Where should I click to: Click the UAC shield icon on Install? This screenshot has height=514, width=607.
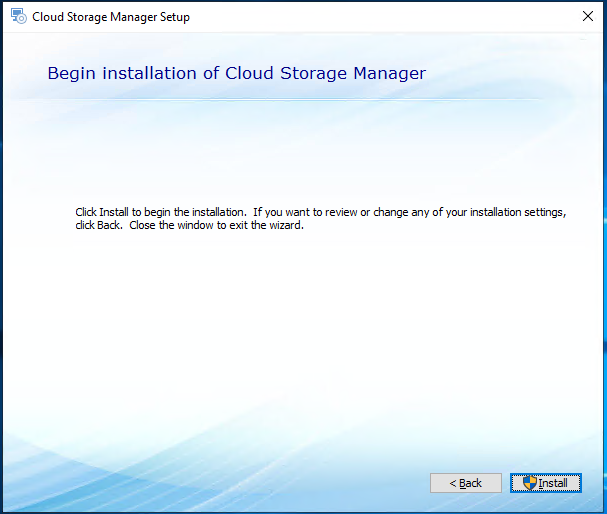click(529, 483)
